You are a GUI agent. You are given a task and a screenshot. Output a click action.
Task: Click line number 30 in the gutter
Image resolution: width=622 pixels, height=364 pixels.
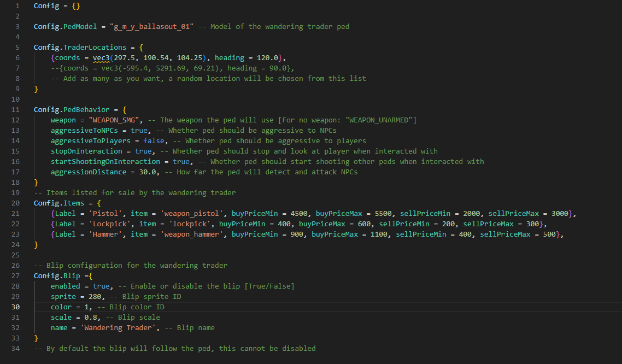15,307
